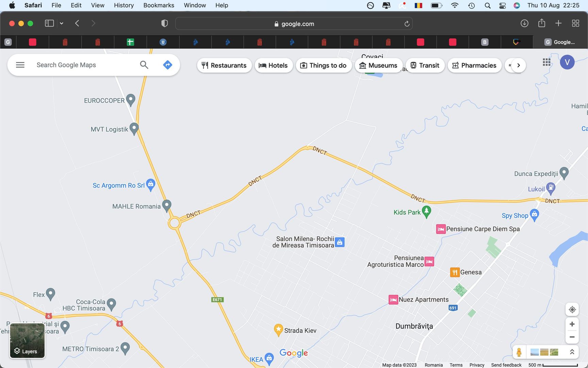The width and height of the screenshot is (588, 368).
Task: Click the Google apps grid icon
Action: point(546,62)
